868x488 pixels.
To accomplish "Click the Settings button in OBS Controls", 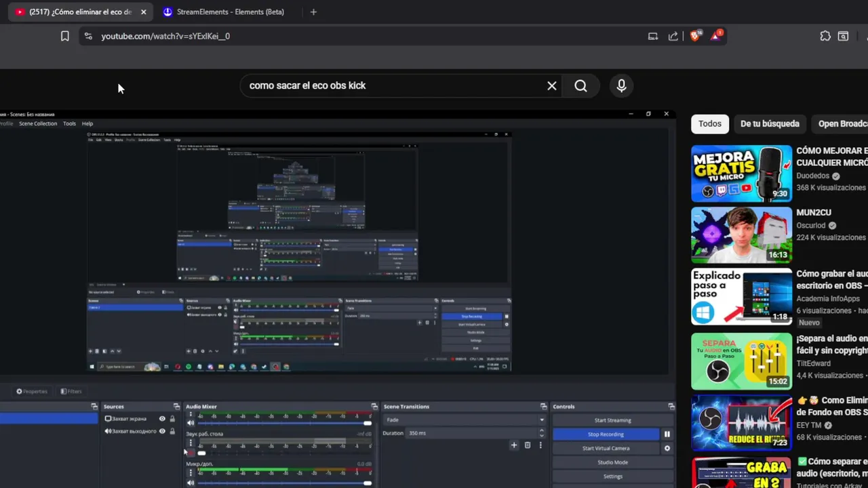I will click(x=612, y=476).
